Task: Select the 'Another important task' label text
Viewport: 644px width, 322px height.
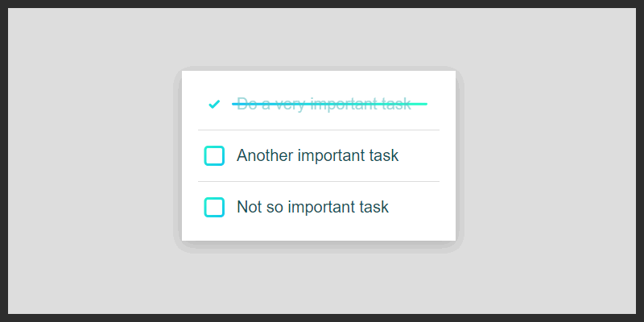Action: click(317, 155)
